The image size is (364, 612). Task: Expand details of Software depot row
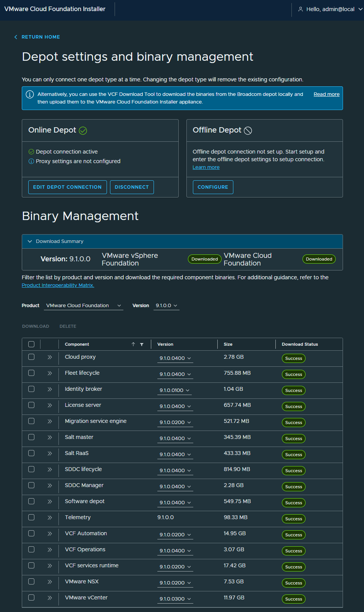coord(50,502)
